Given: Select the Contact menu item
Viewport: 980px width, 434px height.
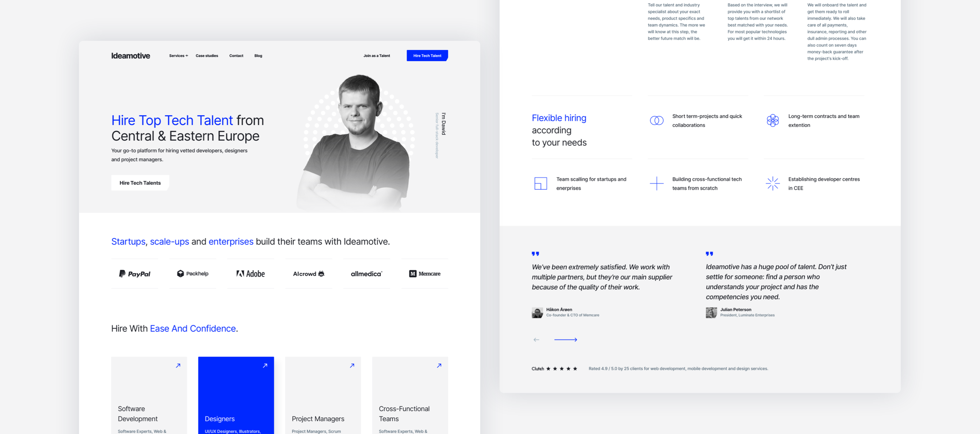Looking at the screenshot, I should point(236,55).
